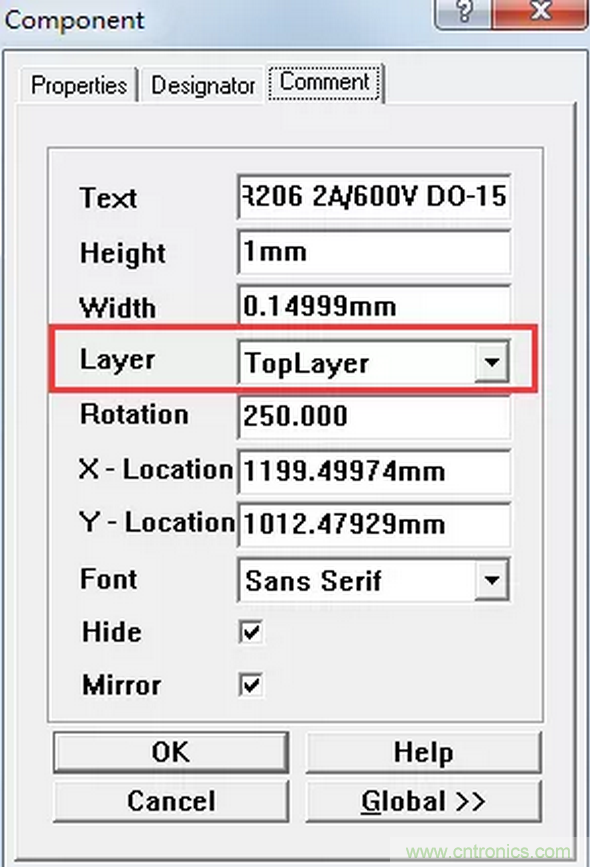
Task: Select the TopLayer combo box field
Action: 373,363
